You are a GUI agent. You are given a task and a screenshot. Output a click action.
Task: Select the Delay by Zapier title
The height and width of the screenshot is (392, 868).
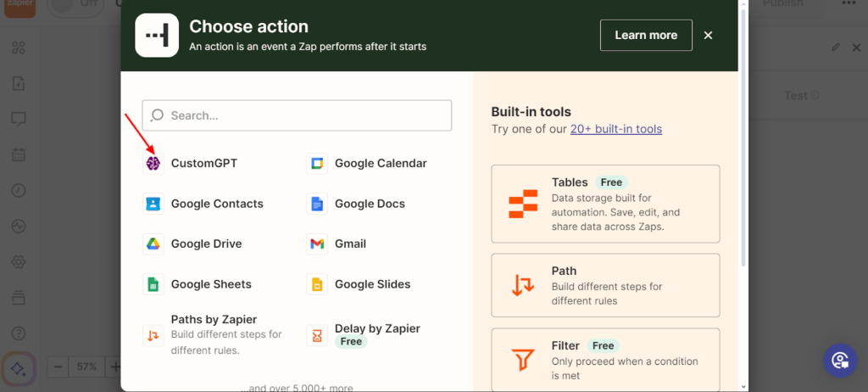tap(377, 328)
